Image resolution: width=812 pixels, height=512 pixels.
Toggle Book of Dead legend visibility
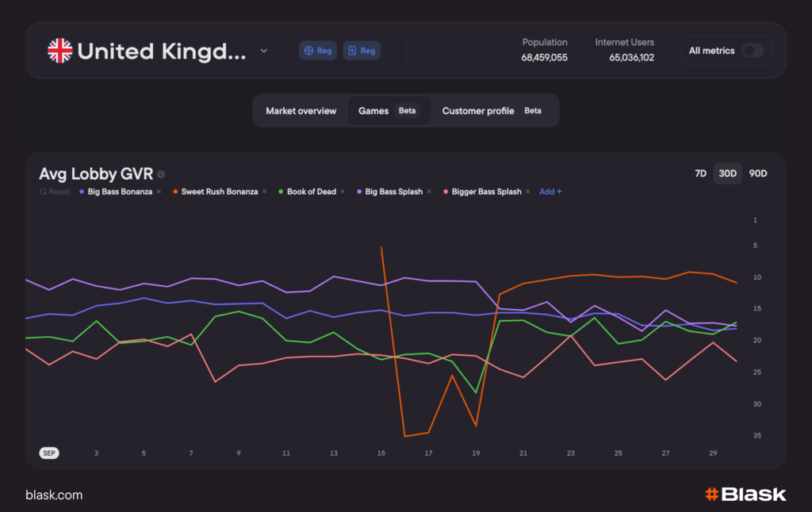(311, 192)
